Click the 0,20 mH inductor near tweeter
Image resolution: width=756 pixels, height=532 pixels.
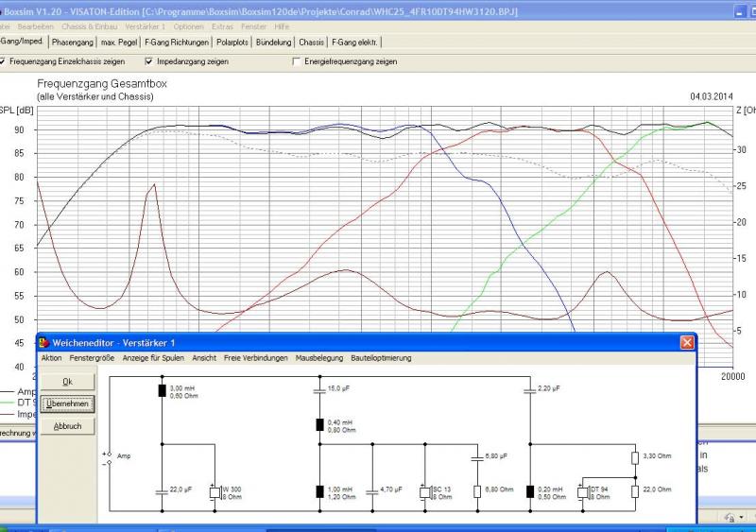click(x=530, y=491)
